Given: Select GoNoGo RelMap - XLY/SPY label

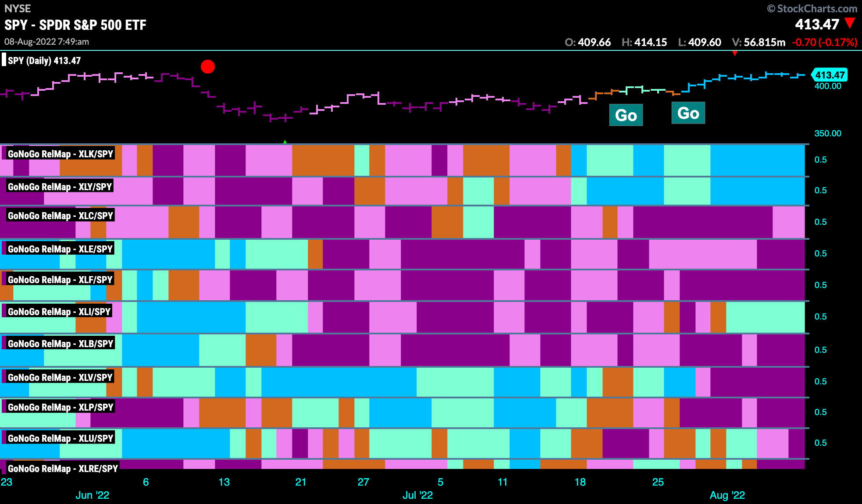Looking at the screenshot, I should (x=60, y=187).
